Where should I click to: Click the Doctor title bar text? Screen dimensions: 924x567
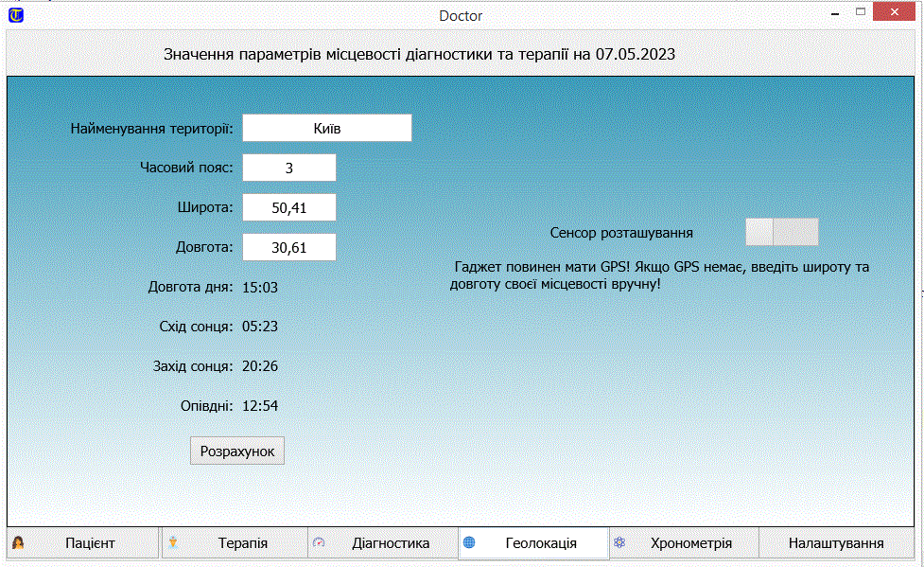point(461,15)
